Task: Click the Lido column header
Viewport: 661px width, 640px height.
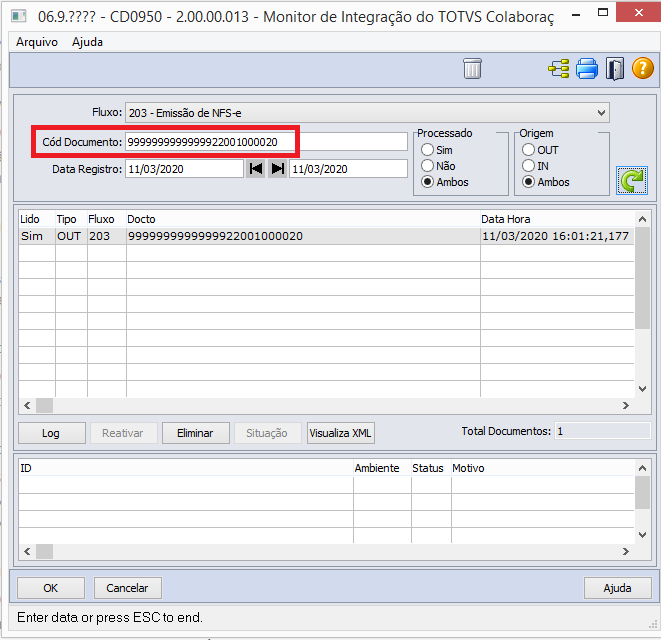Action: [37, 219]
